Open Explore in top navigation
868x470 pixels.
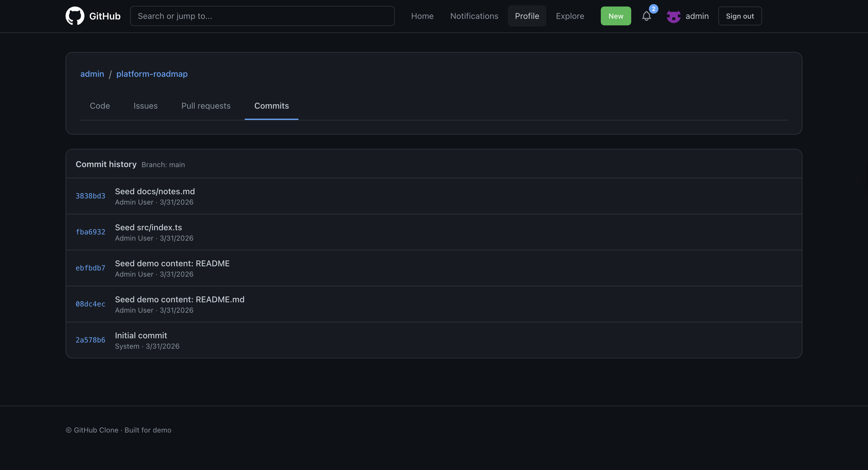pyautogui.click(x=570, y=16)
